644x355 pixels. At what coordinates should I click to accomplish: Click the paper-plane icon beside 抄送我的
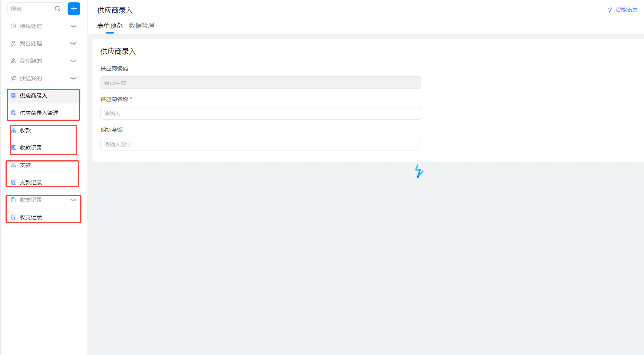point(13,78)
